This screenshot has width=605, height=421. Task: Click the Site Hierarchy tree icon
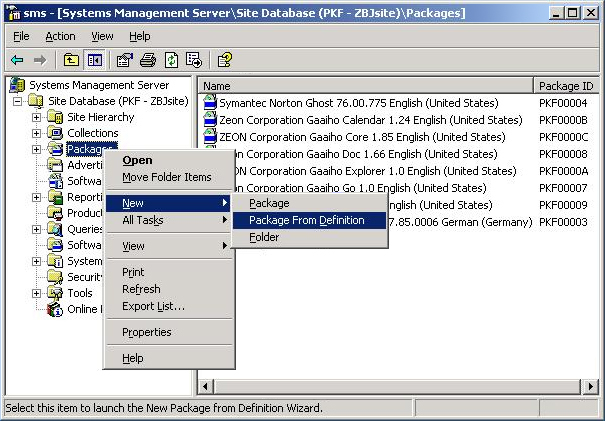pyautogui.click(x=55, y=117)
